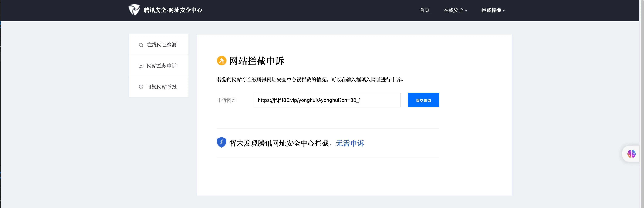
Task: Click the 申诉网址 field label
Action: (x=227, y=100)
